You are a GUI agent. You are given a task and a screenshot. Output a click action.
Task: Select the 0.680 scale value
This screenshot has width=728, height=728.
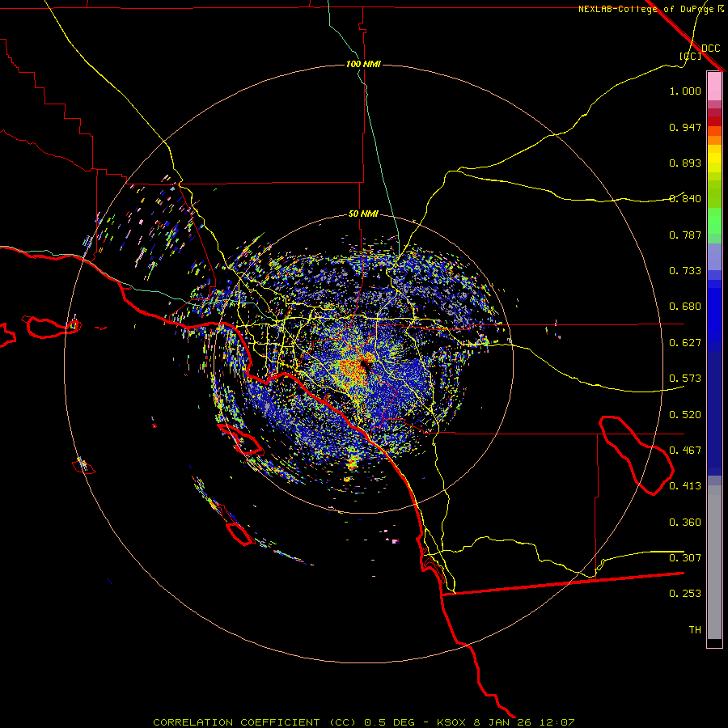point(685,307)
